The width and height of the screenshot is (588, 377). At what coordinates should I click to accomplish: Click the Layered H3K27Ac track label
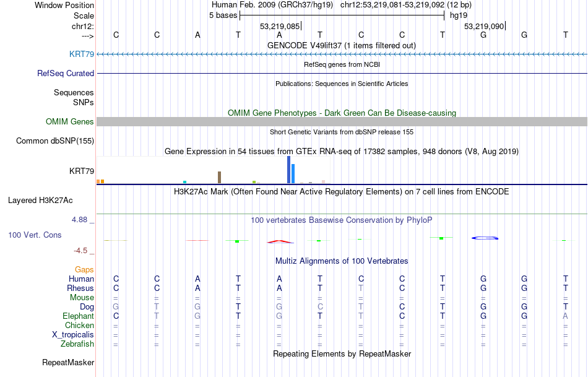[x=40, y=201]
